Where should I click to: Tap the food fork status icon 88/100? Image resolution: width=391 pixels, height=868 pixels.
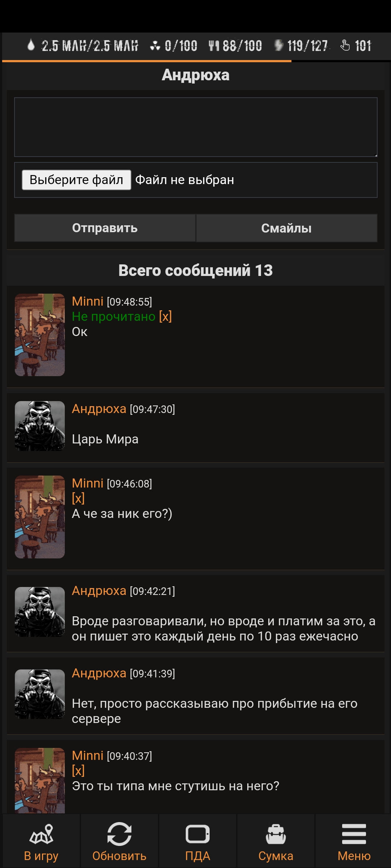click(214, 46)
